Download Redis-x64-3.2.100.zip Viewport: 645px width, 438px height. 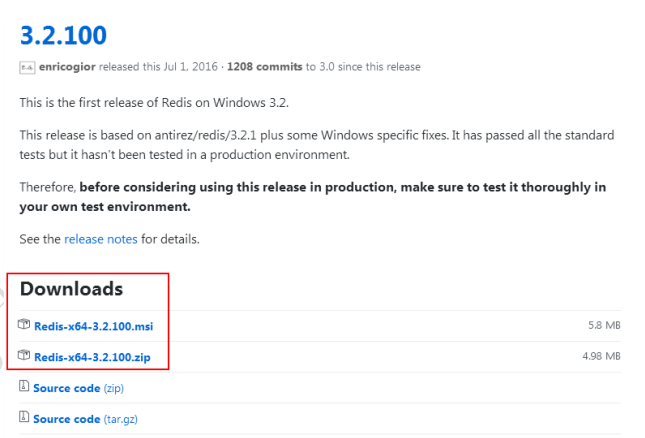[92, 356]
